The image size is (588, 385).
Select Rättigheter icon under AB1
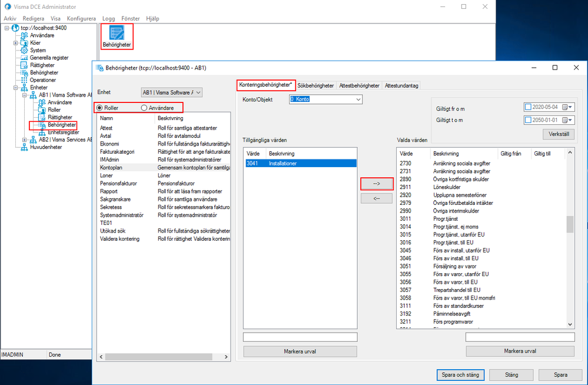click(x=42, y=118)
